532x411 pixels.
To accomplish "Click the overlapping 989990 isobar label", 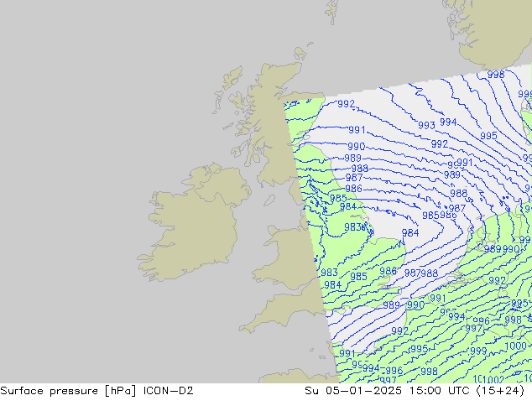I will click(x=502, y=249).
